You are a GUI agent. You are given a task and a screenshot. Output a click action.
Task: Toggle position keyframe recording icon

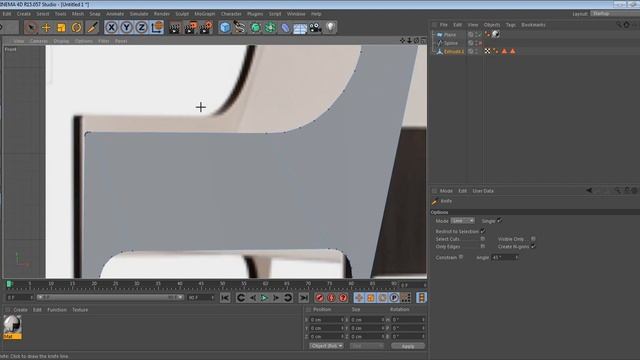point(359,298)
